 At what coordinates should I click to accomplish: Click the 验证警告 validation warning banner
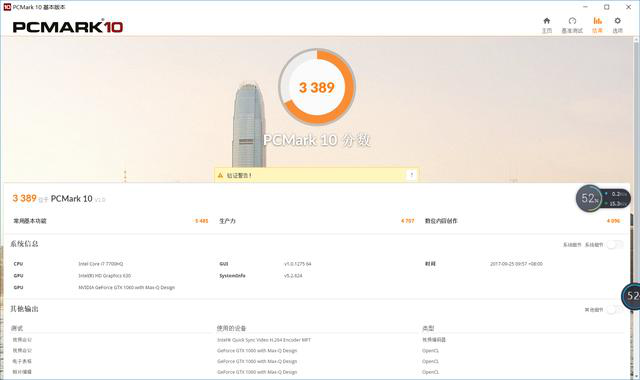[x=316, y=175]
